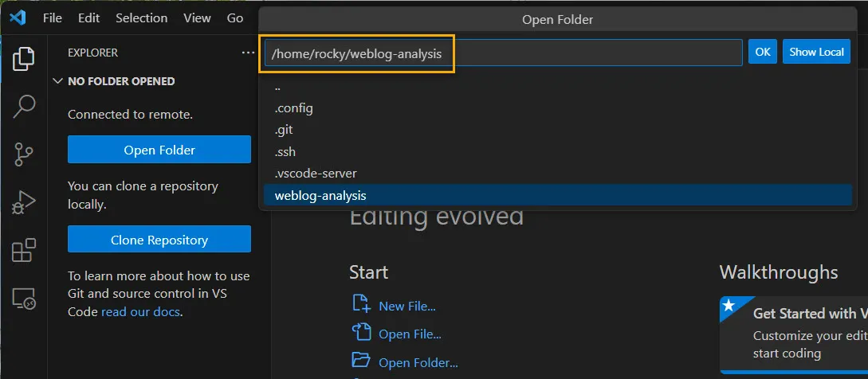868x379 pixels.
Task: Follow the read our docs link
Action: 141,312
